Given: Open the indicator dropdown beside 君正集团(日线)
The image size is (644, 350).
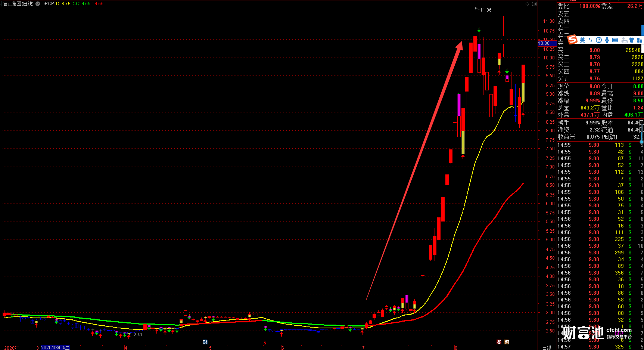Looking at the screenshot, I should point(38,4).
